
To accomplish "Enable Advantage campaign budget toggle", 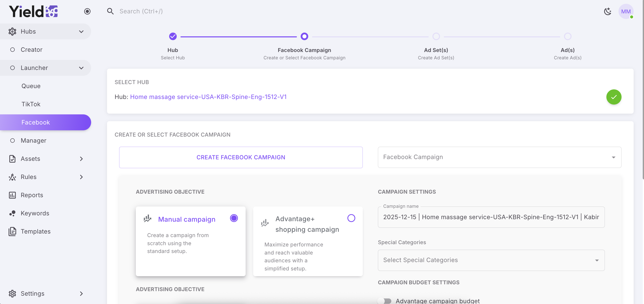I will (x=385, y=301).
